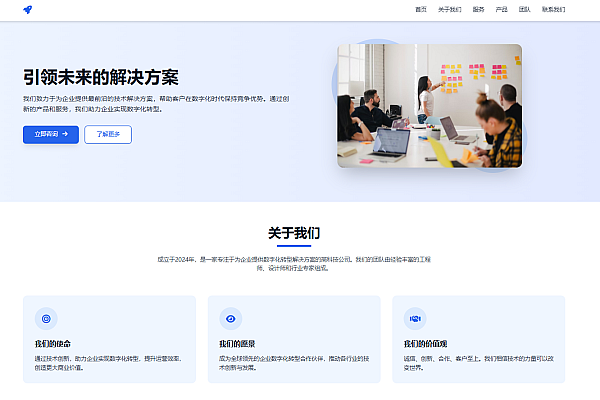Click the 引领未来的解决方案 headline
This screenshot has width=600, height=400.
(101, 77)
